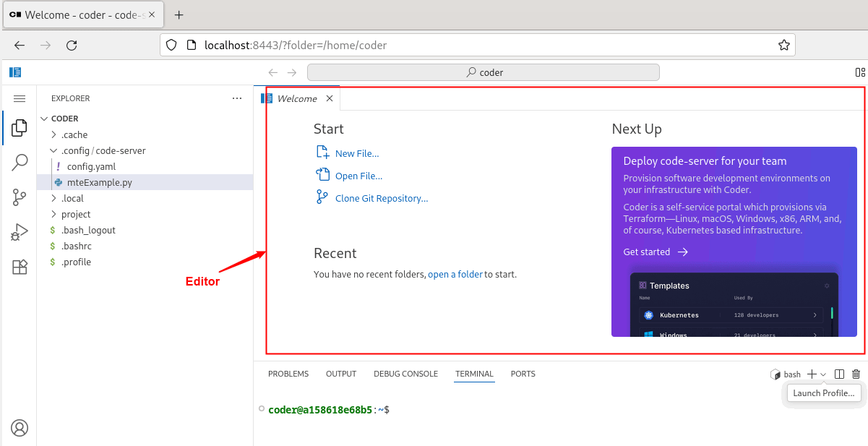Open the Search view in activity bar
The image size is (868, 446).
tap(20, 163)
